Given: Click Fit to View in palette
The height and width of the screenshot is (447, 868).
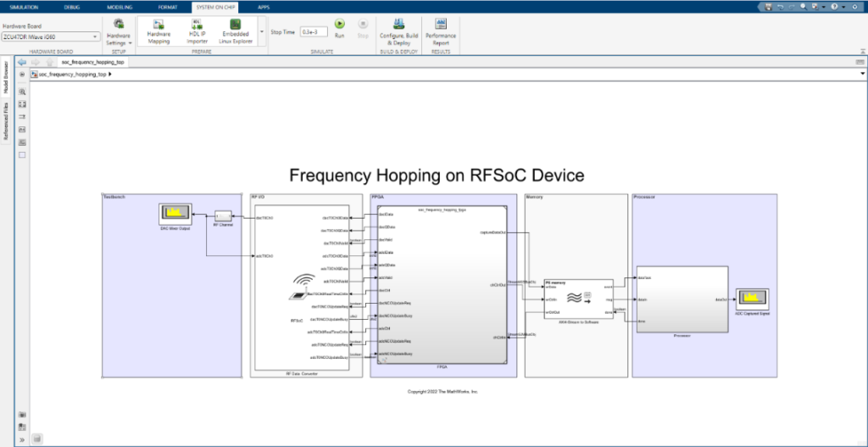Looking at the screenshot, I should coord(22,104).
